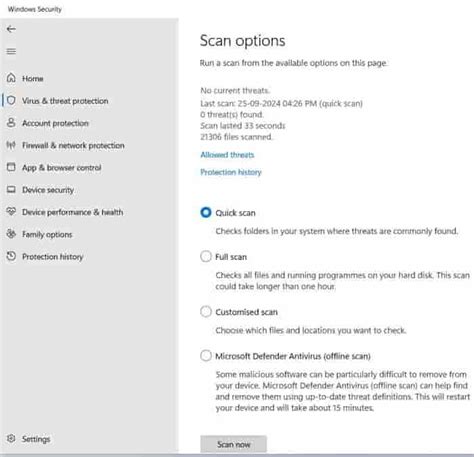This screenshot has width=474, height=457.
Task: Click the Device performance heart icon
Action: pyautogui.click(x=11, y=212)
